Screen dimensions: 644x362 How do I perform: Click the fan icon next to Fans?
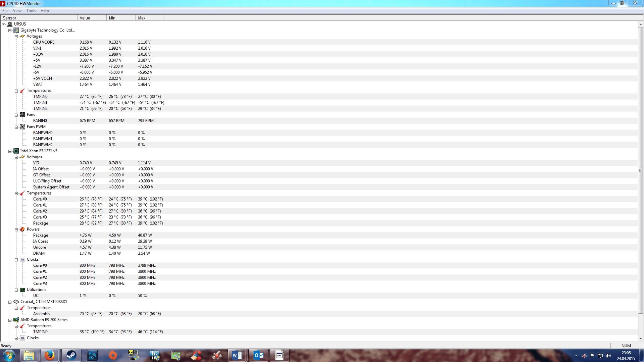[x=22, y=115]
